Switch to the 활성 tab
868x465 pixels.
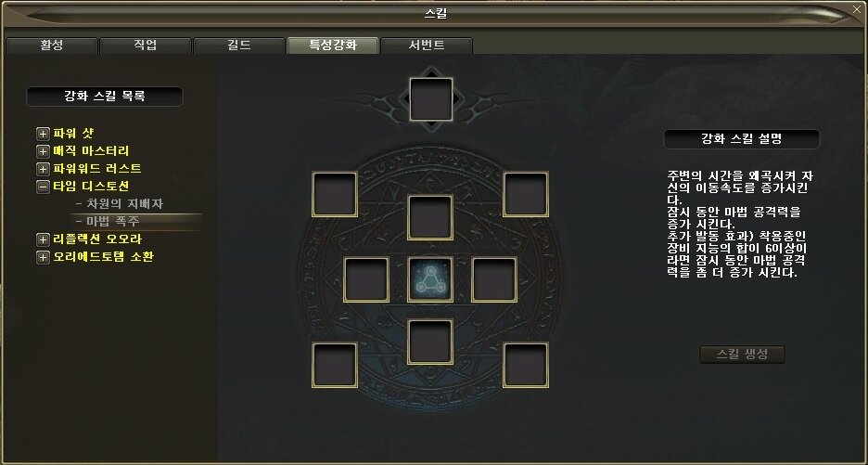click(x=52, y=45)
